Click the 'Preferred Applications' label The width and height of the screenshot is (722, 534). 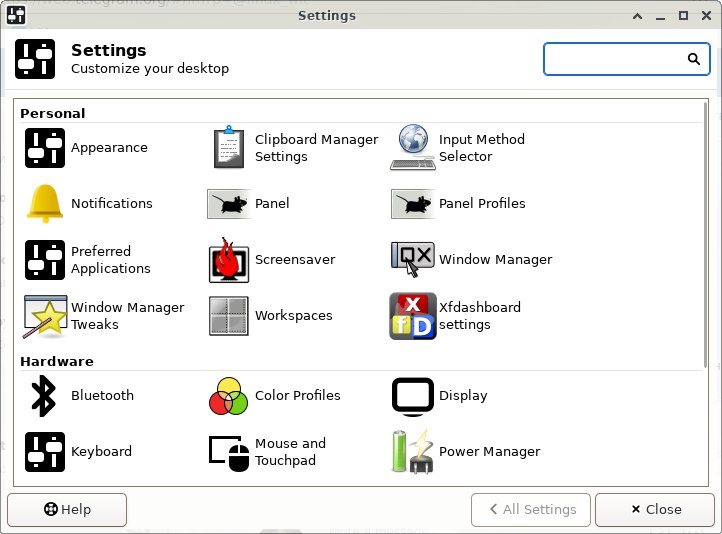point(111,260)
